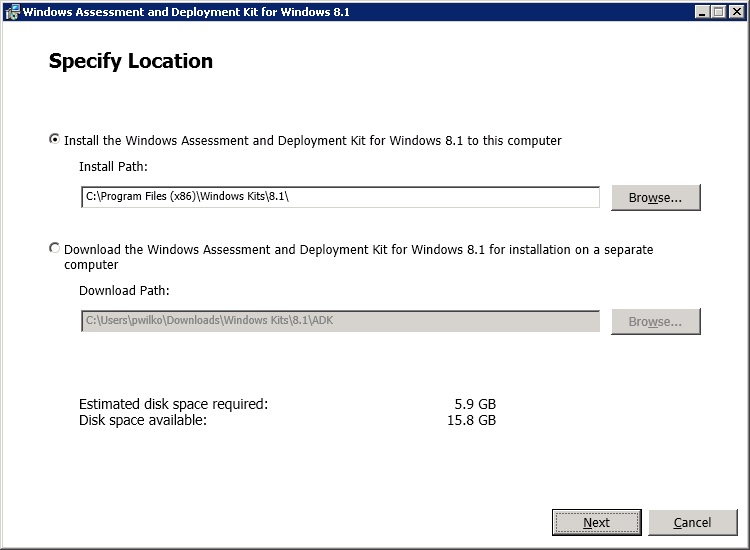Maximize the ADK setup window
The width and height of the screenshot is (750, 550).
point(718,12)
